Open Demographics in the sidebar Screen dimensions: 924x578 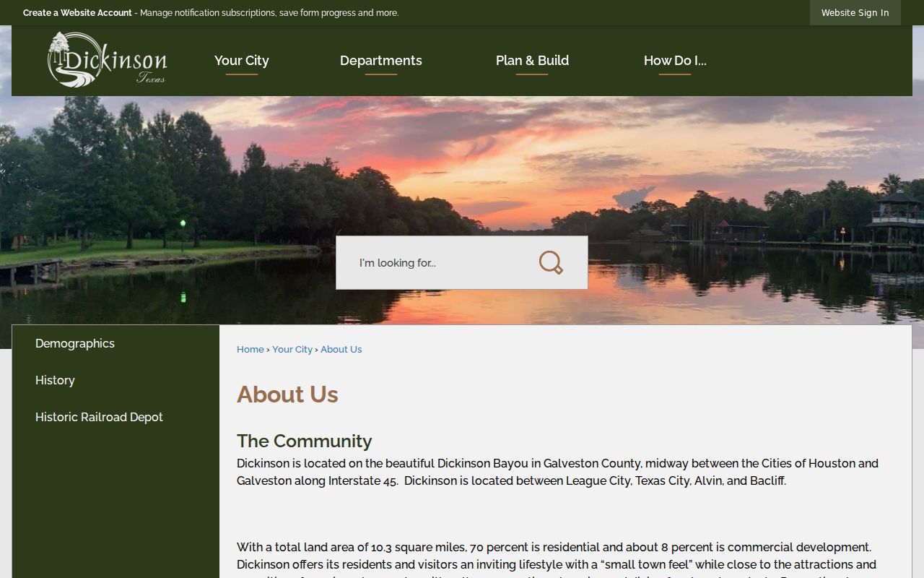75,343
